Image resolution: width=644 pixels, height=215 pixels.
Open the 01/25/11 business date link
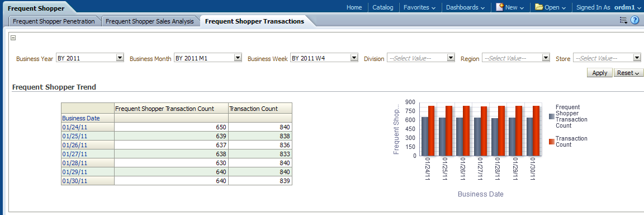(74, 136)
